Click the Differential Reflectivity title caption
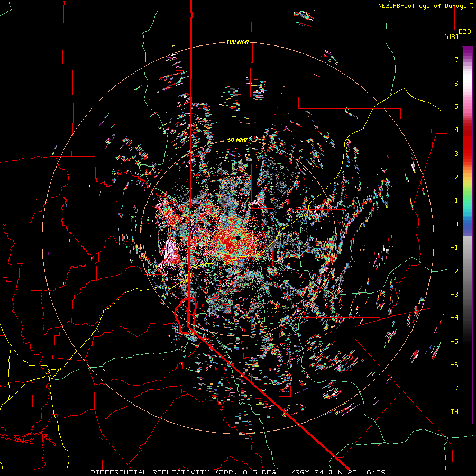 (238, 472)
